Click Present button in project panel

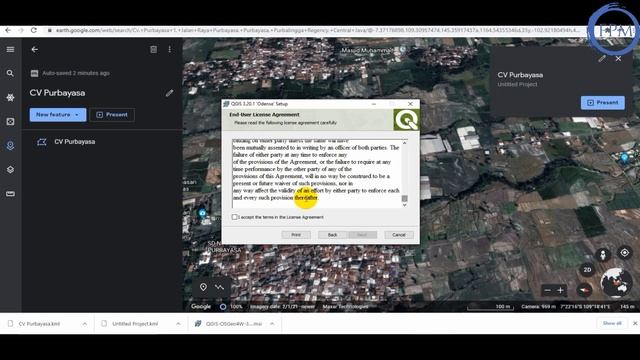click(112, 115)
